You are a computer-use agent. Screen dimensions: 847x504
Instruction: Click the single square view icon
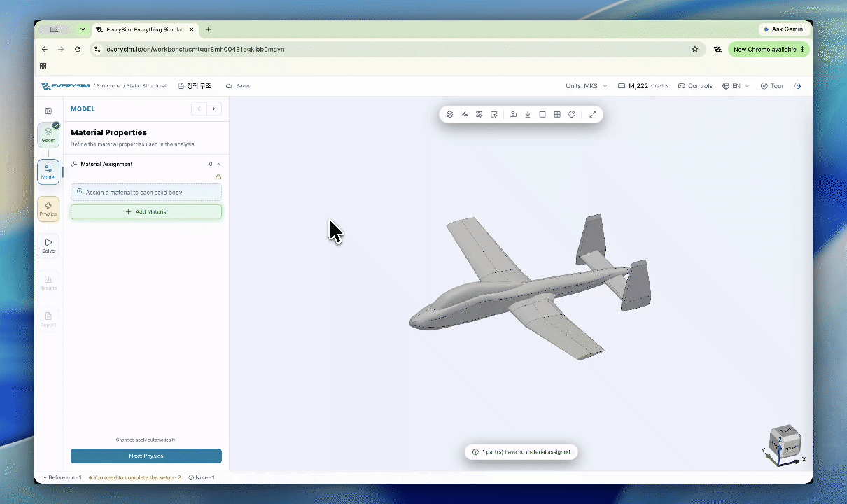coord(542,114)
